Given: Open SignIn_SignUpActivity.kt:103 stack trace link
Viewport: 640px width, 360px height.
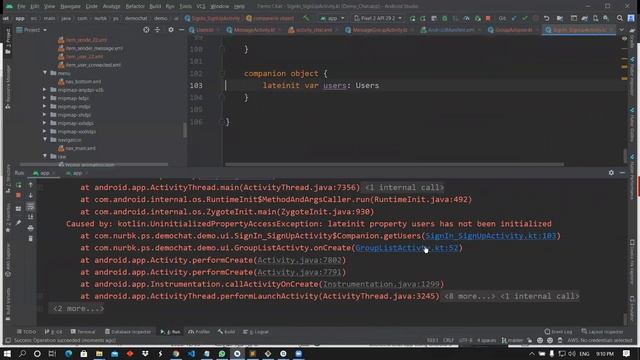Looking at the screenshot, I should pyautogui.click(x=491, y=236).
